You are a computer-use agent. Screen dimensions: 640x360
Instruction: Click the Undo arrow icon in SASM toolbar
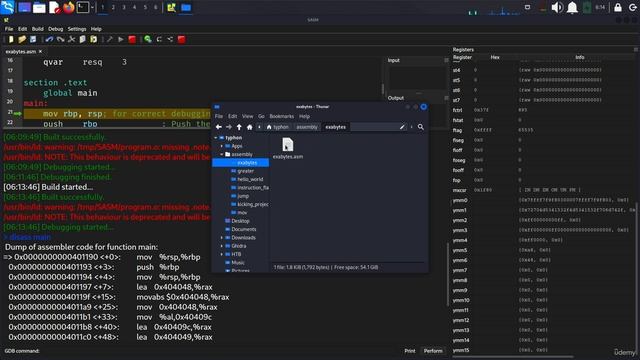[49, 39]
